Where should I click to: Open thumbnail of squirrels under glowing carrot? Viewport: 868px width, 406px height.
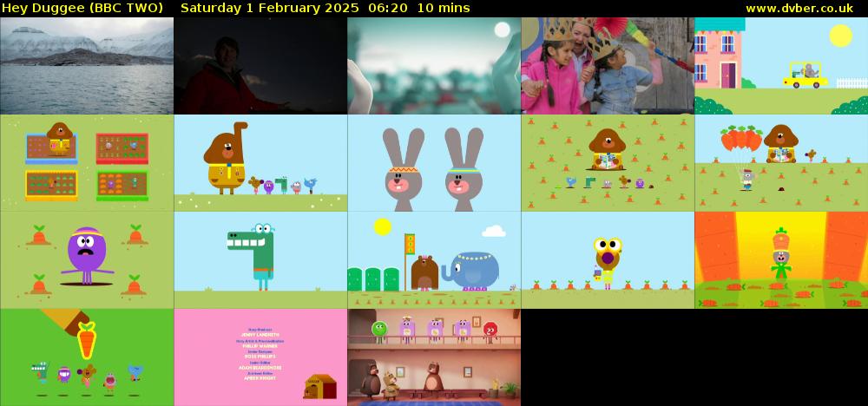pyautogui.click(x=87, y=357)
